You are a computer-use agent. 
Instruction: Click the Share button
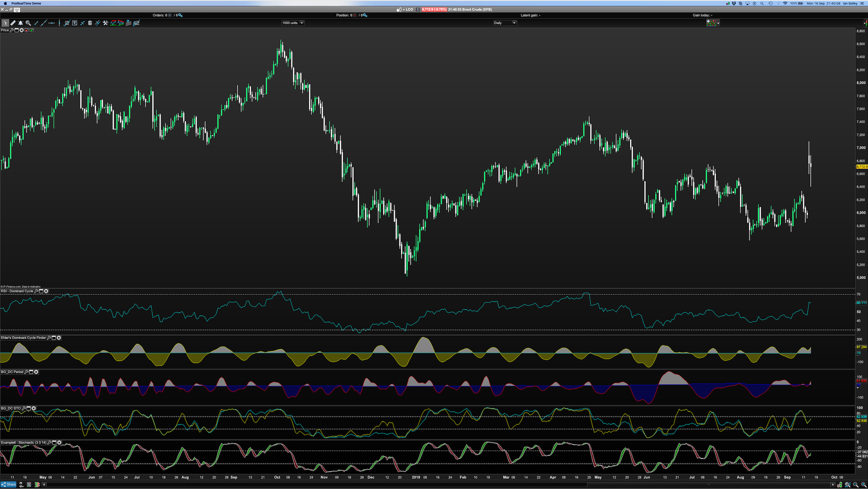click(9, 485)
